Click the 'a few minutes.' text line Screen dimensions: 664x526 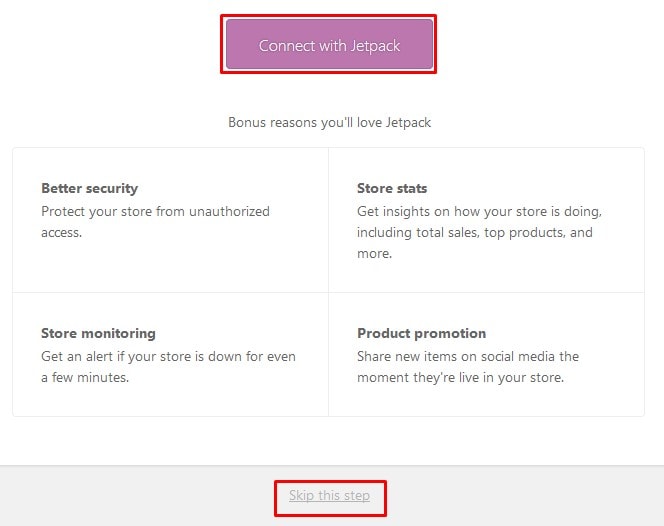click(x=85, y=377)
